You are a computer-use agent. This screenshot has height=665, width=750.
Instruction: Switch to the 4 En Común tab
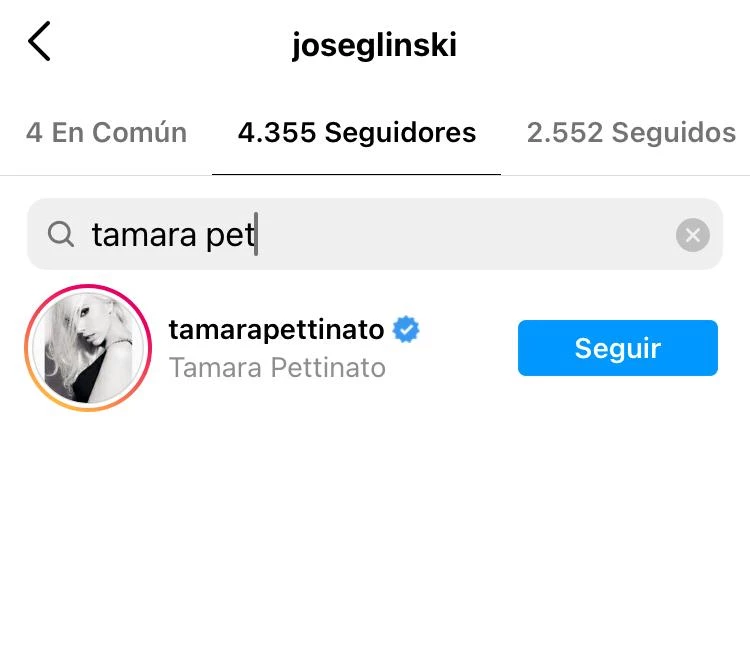click(x=106, y=133)
